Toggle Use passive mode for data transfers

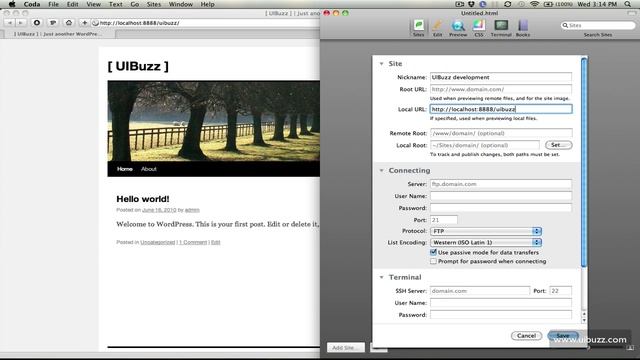point(433,252)
